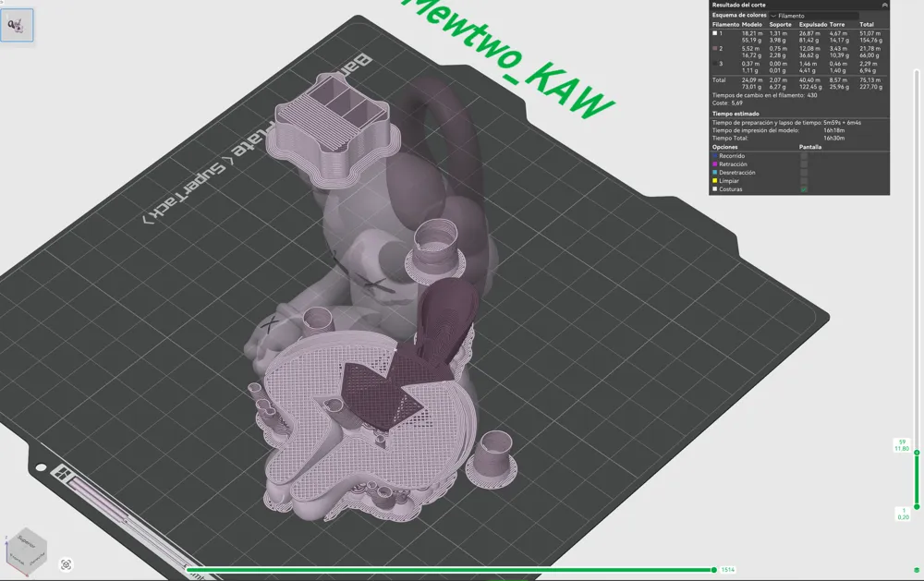This screenshot has height=581, width=924.
Task: Uncheck the Costuras display checkbox
Action: (x=804, y=189)
